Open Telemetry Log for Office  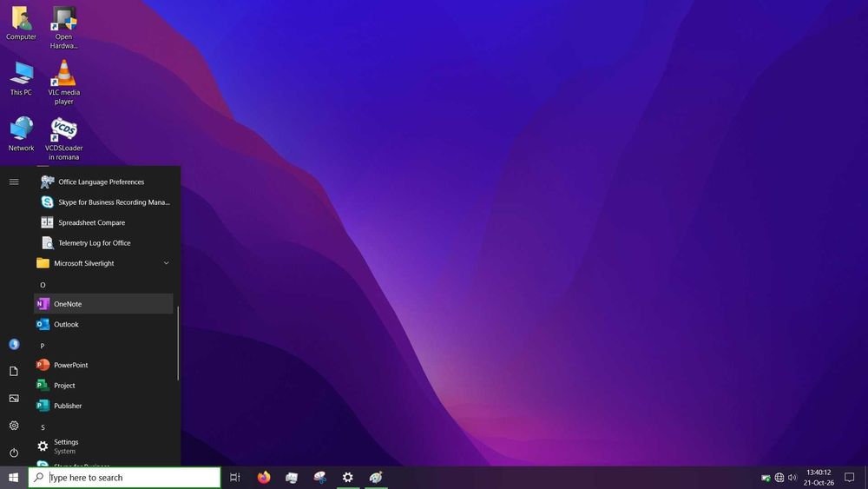pyautogui.click(x=103, y=242)
